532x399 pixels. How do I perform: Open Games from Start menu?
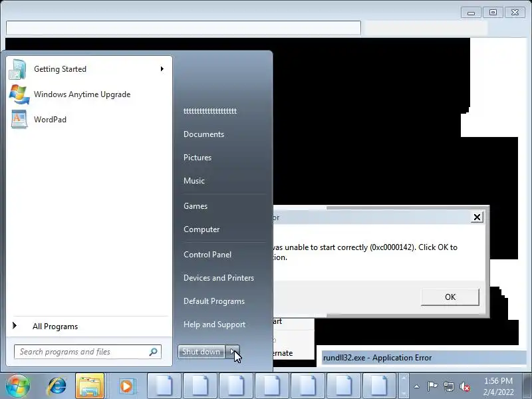point(196,206)
